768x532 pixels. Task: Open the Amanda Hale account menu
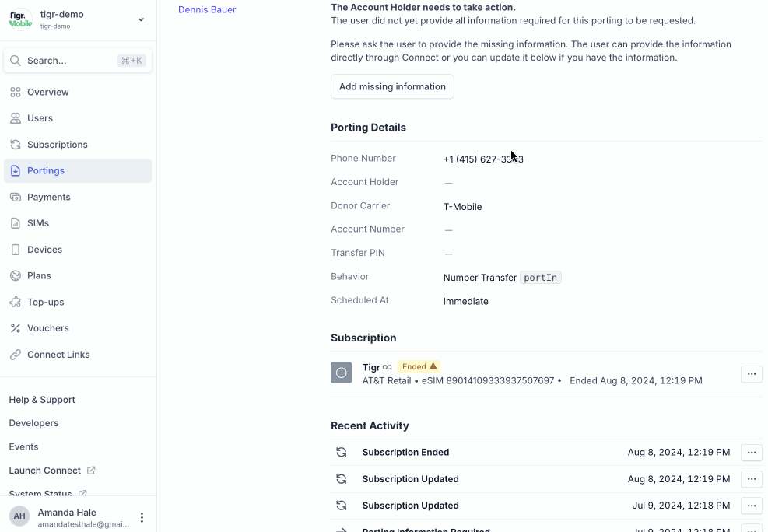[x=142, y=517]
